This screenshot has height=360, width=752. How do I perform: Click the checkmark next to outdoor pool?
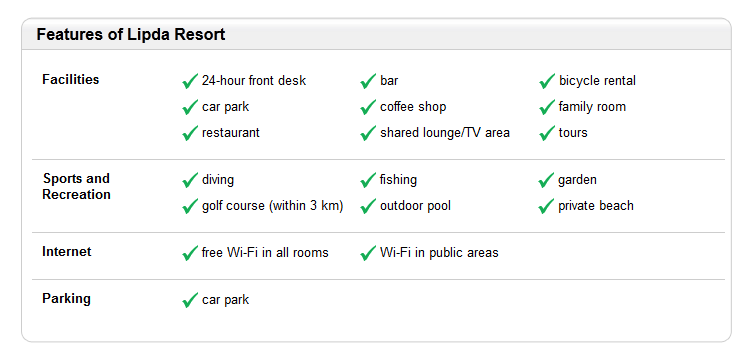coord(368,206)
